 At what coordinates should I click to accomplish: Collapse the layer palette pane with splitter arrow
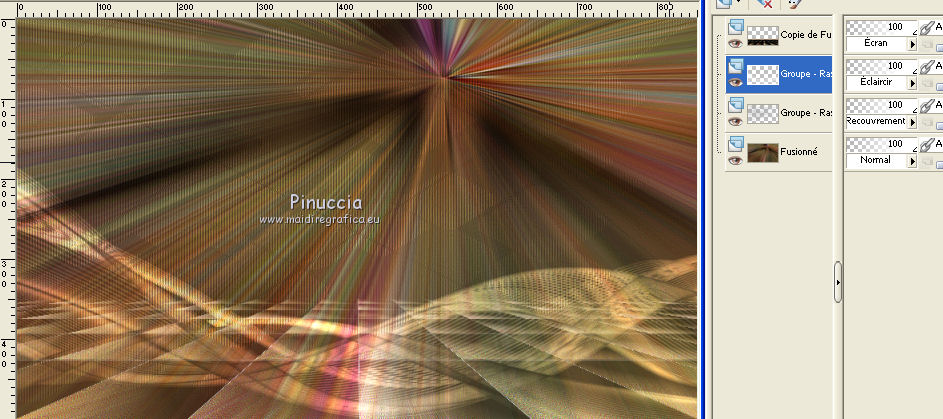point(838,282)
